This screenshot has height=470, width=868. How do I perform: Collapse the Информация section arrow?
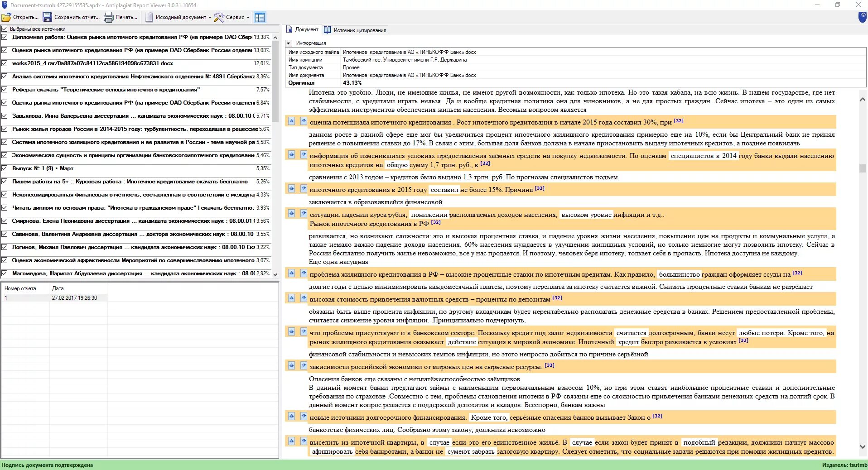(x=289, y=43)
